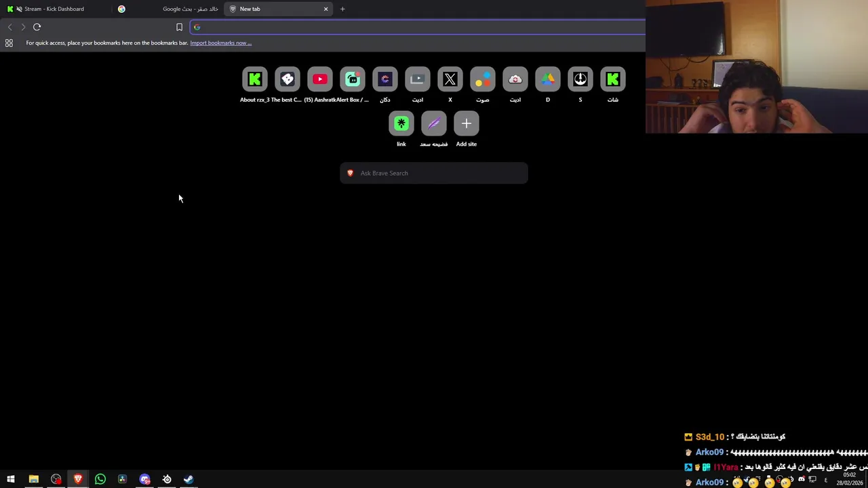Open the 'اديت' tile with video icon
Image resolution: width=868 pixels, height=488 pixels.
coord(418,79)
